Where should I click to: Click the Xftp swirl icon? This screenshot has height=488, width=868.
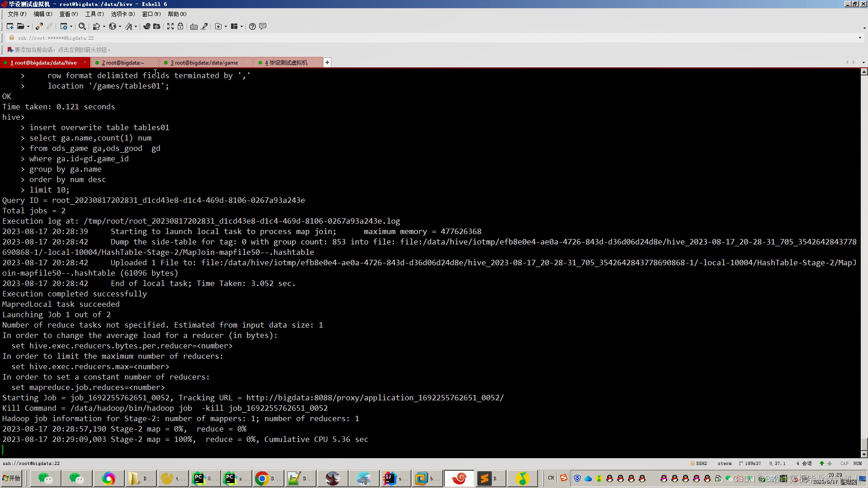146,26
